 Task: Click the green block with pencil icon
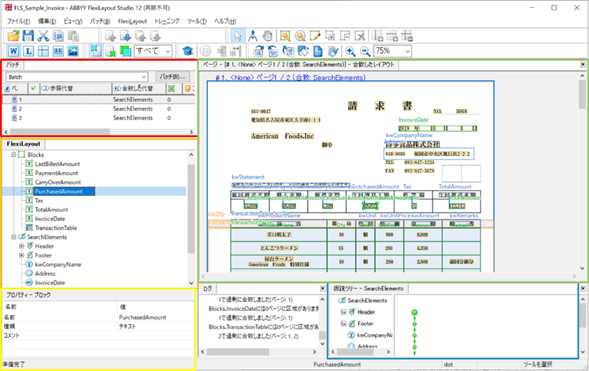click(x=315, y=36)
